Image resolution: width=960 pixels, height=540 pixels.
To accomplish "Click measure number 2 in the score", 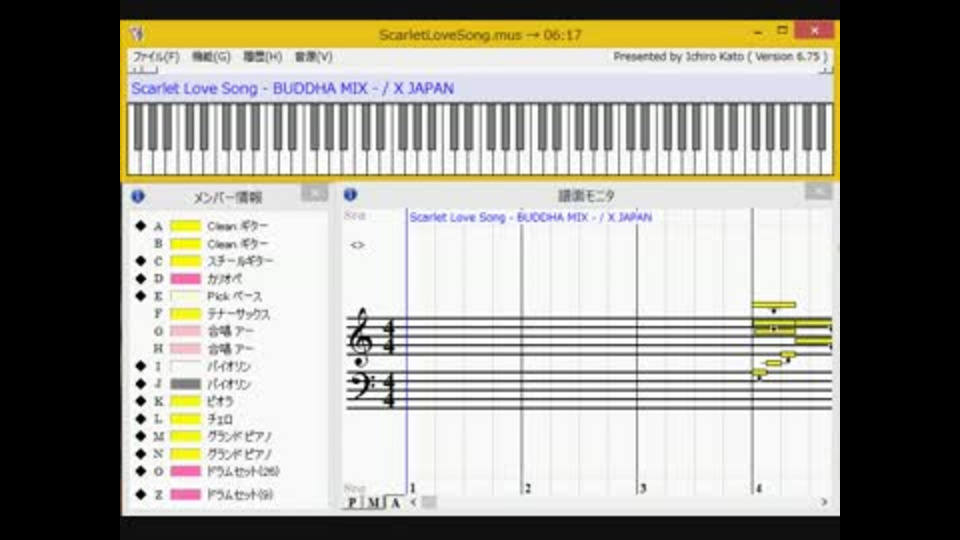I will click(528, 489).
